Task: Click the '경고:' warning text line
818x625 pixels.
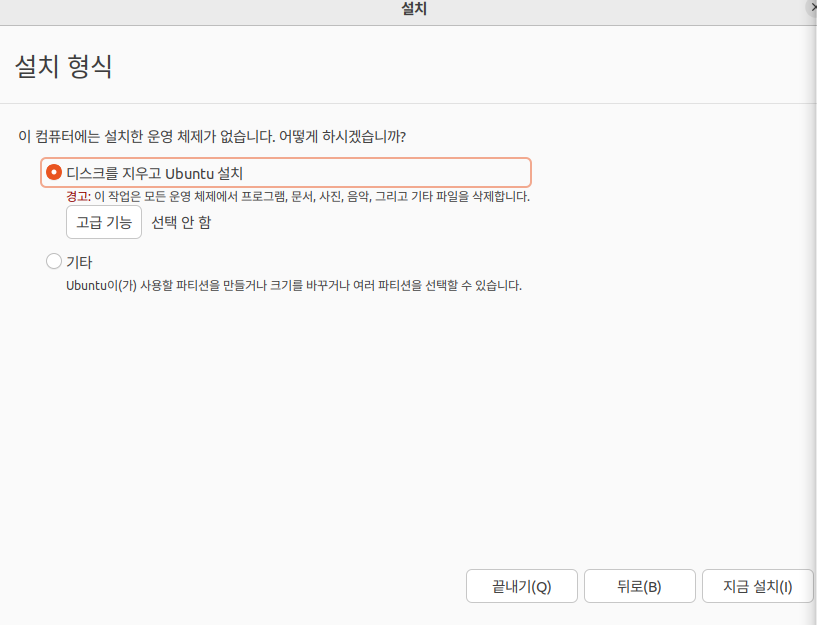Action: [298, 197]
